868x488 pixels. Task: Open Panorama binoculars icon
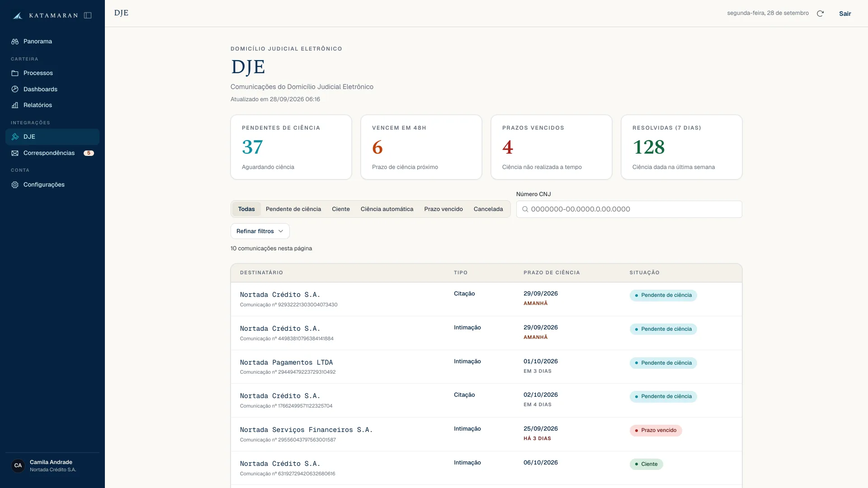pyautogui.click(x=15, y=42)
